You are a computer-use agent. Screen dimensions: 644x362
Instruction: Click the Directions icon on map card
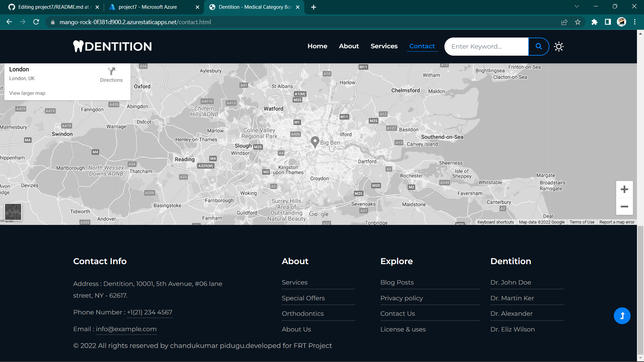(x=111, y=71)
